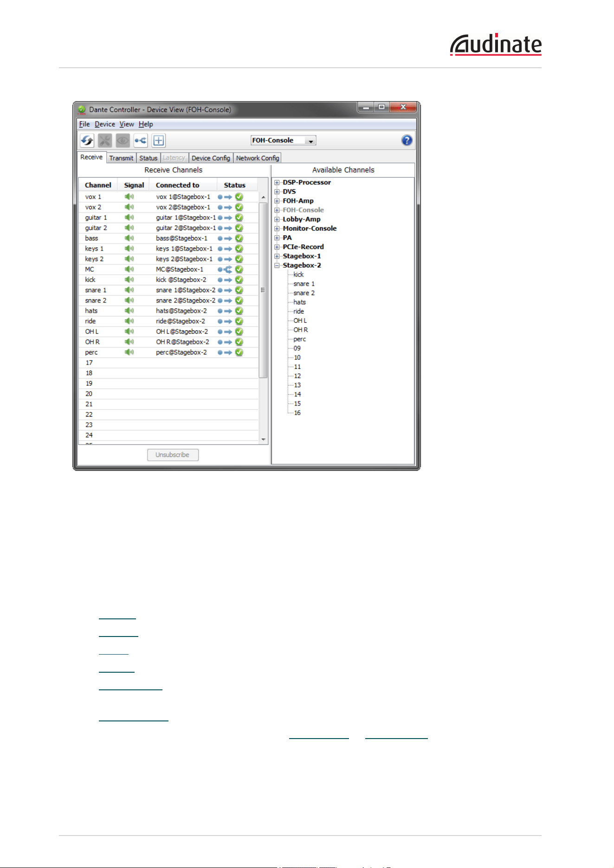Click signal speaker icon for guitar 2
Viewport: 614px width, 868px height.
pyautogui.click(x=129, y=228)
